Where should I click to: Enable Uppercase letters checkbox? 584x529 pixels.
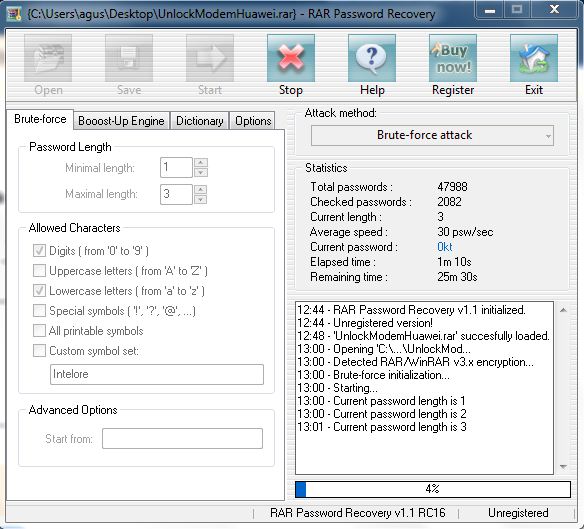click(x=39, y=270)
